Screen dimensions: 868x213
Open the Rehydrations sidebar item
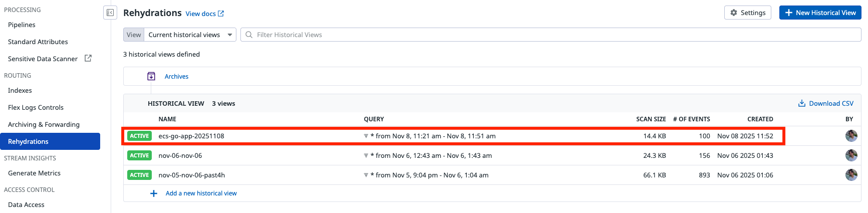50,141
